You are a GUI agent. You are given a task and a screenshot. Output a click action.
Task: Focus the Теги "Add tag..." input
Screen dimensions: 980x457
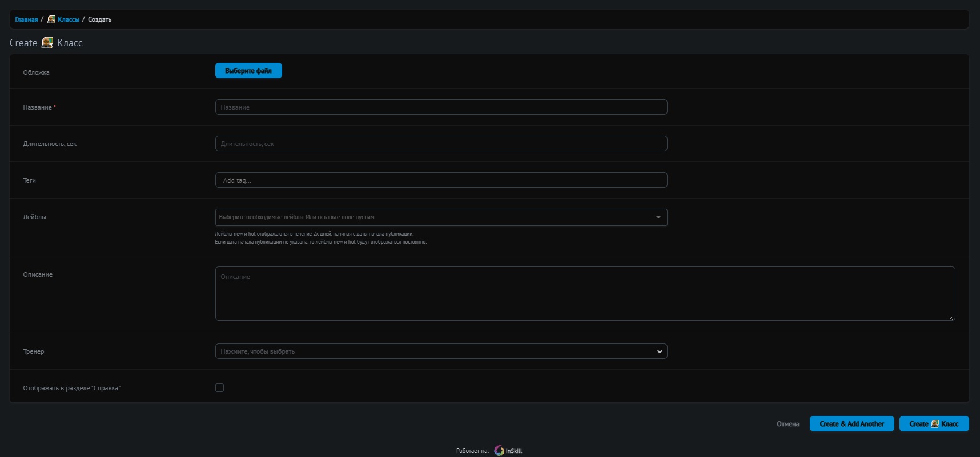tap(441, 180)
